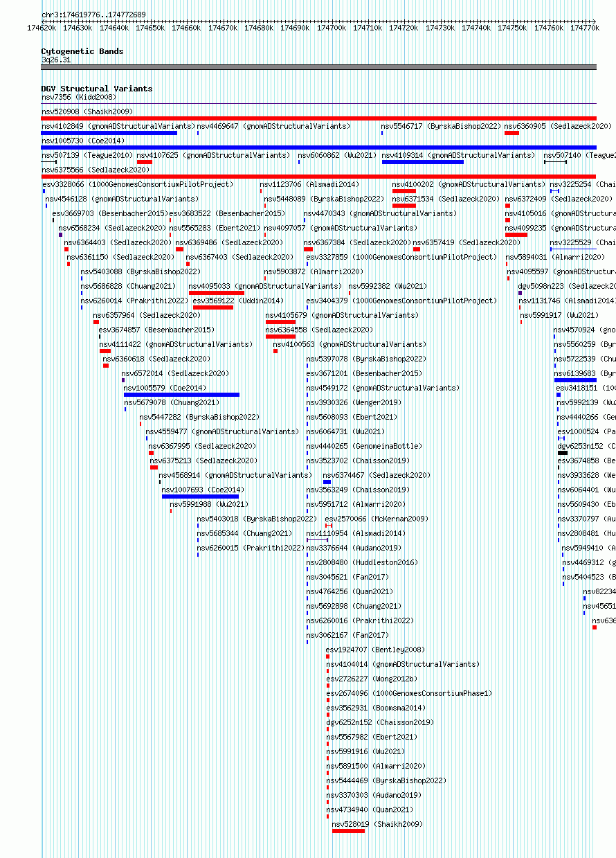This screenshot has width=616, height=858.
Task: Click nsv5403088 (ByrskaBishop2022) label
Action: [x=141, y=271]
